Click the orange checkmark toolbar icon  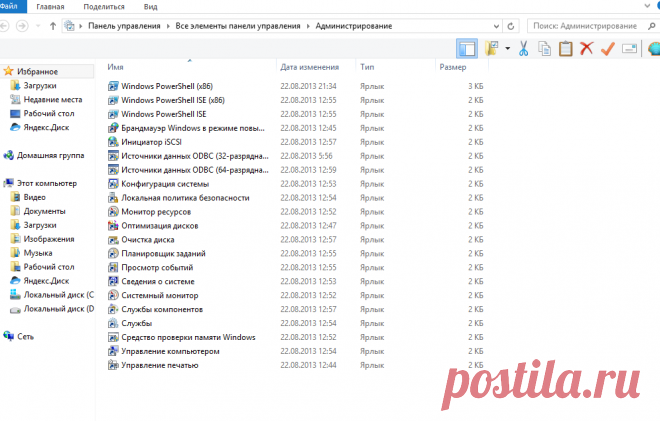608,49
